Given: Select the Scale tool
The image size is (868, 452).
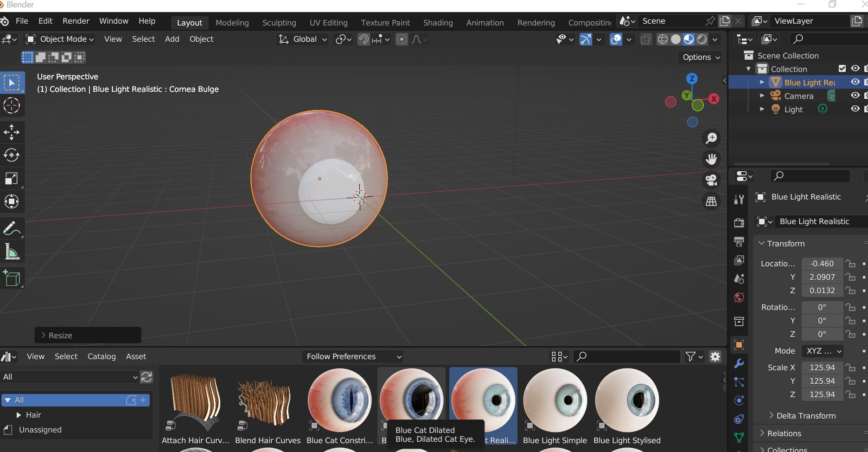Looking at the screenshot, I should pos(12,179).
